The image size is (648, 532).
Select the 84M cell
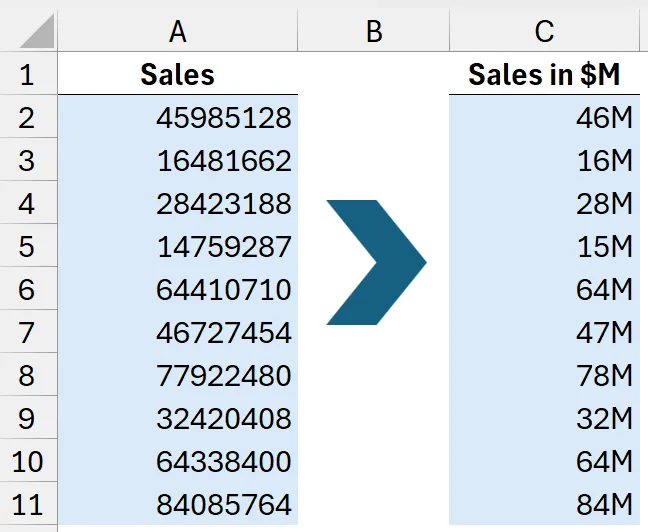[x=544, y=504]
